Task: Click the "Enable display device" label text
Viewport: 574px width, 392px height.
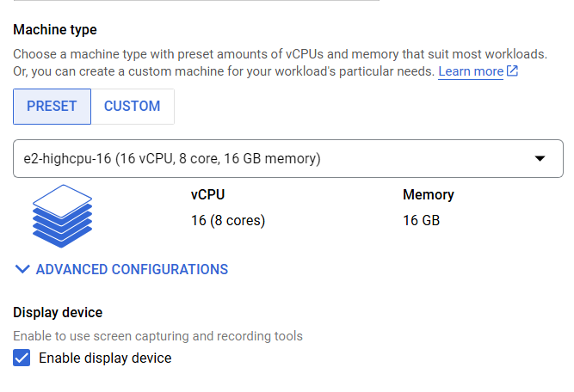Action: (x=105, y=358)
